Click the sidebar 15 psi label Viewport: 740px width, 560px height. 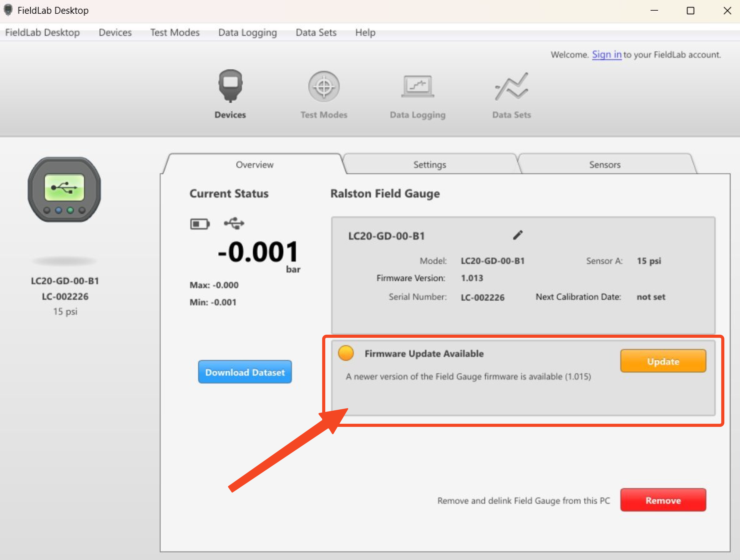65,312
